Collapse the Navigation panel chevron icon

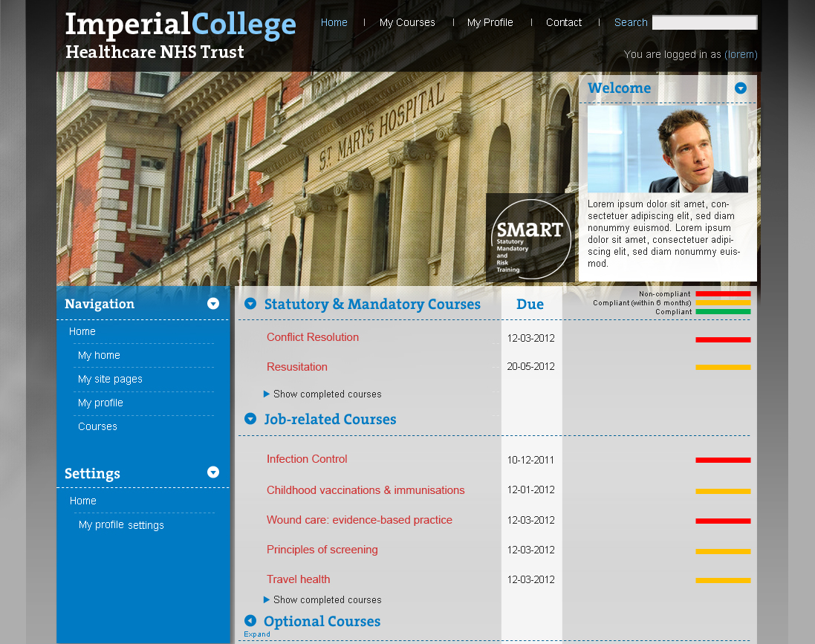click(213, 303)
